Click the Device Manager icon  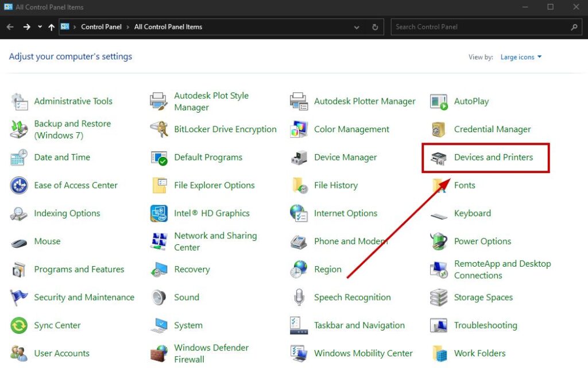[x=299, y=157]
